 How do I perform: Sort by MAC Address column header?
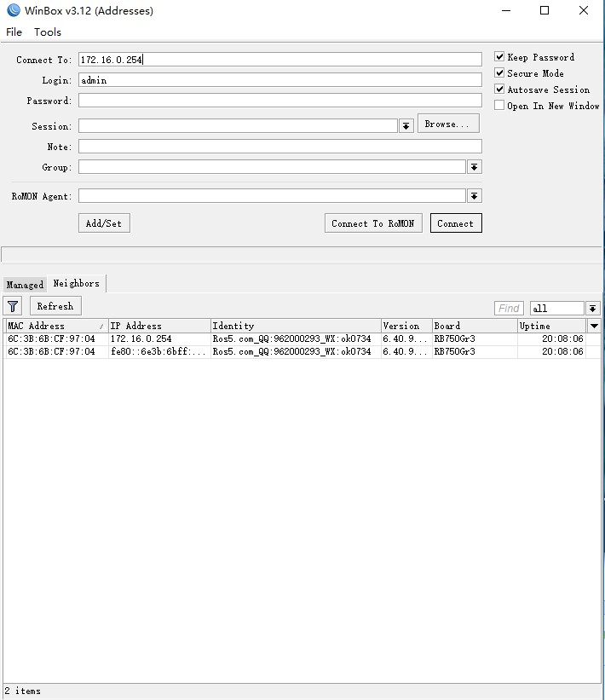(55, 326)
